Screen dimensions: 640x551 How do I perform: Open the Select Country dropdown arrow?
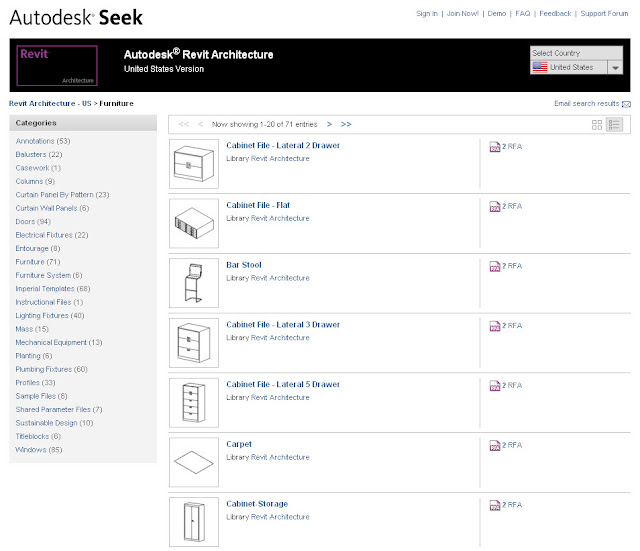pos(615,68)
